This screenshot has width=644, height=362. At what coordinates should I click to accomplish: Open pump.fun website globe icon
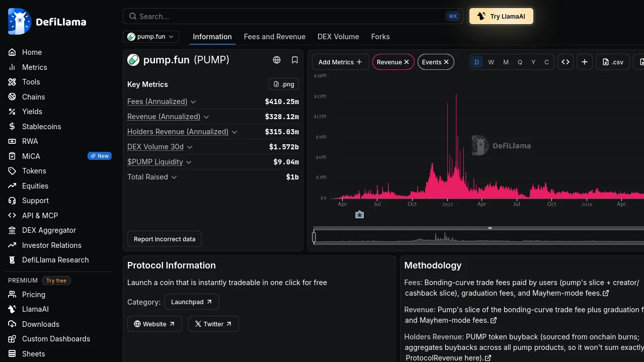point(277,60)
